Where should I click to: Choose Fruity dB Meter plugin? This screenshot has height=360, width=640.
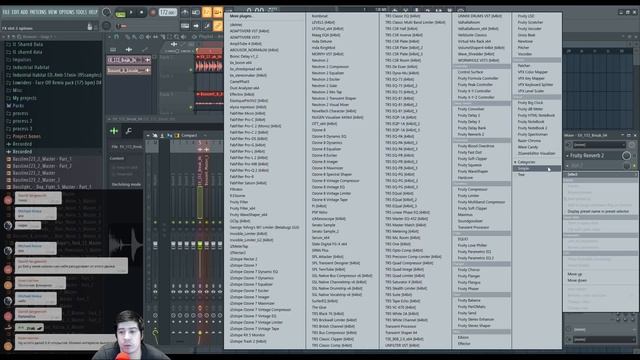(530, 109)
